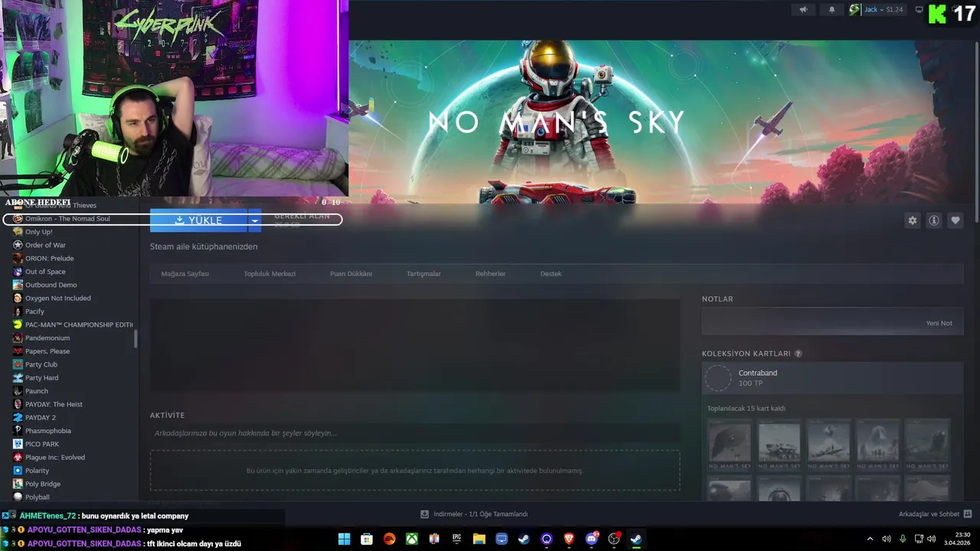Click the Party Club game icon

18,364
